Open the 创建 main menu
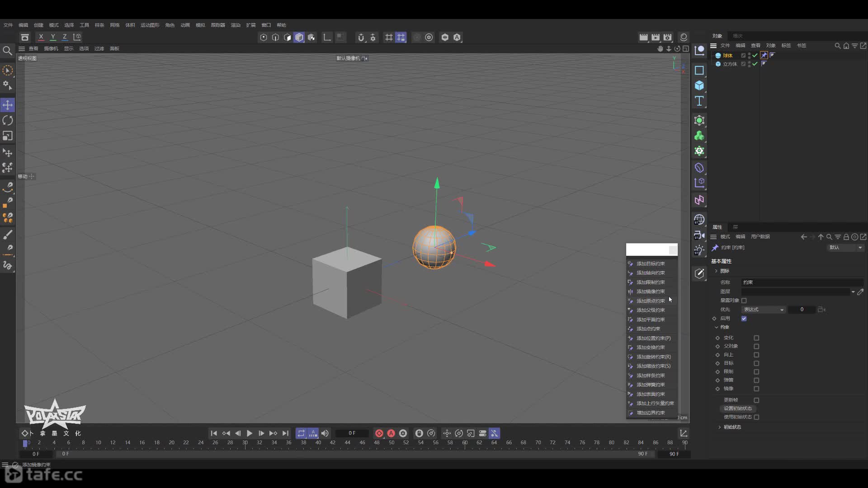 tap(38, 25)
